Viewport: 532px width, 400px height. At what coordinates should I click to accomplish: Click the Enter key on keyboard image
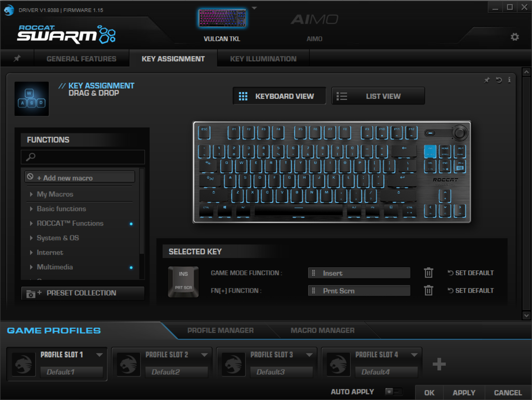tap(402, 181)
